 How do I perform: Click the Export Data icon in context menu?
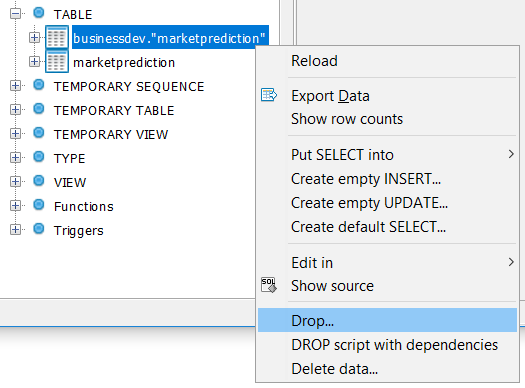(269, 95)
